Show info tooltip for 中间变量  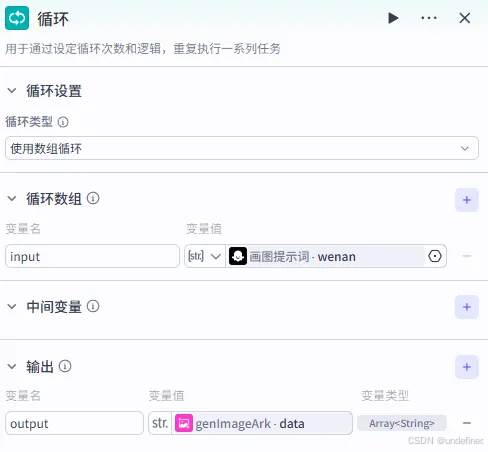pyautogui.click(x=93, y=306)
